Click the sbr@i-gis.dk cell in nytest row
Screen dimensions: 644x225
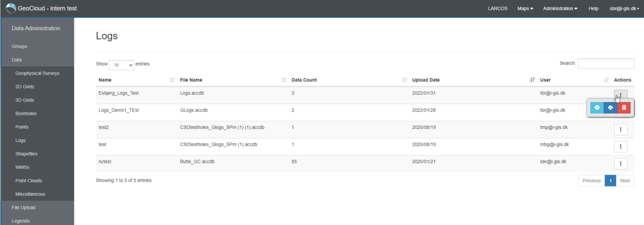click(x=553, y=162)
